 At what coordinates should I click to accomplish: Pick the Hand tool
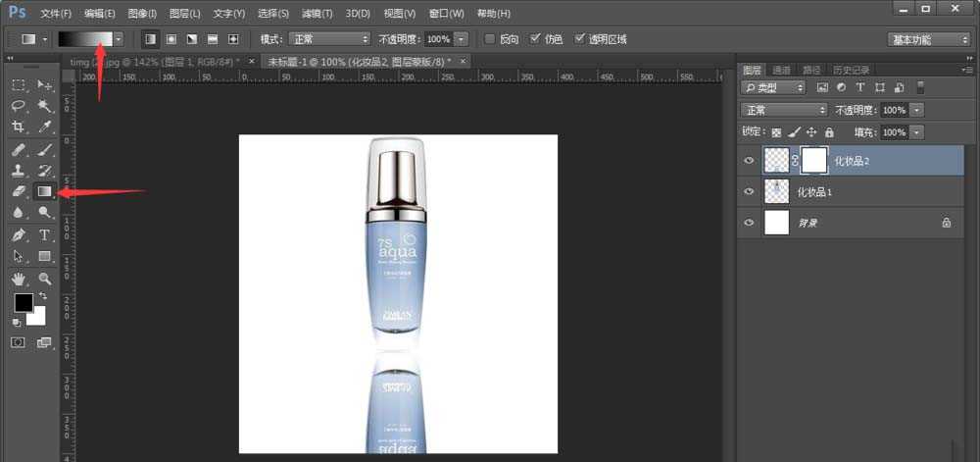pyautogui.click(x=19, y=280)
